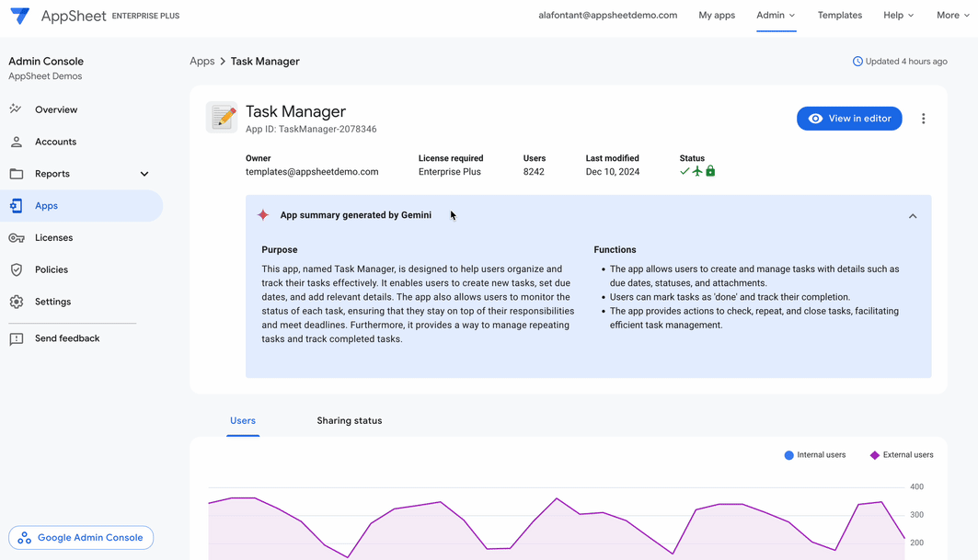Click the green lock status icon
Viewport: 978px width, 560px height.
(x=710, y=171)
